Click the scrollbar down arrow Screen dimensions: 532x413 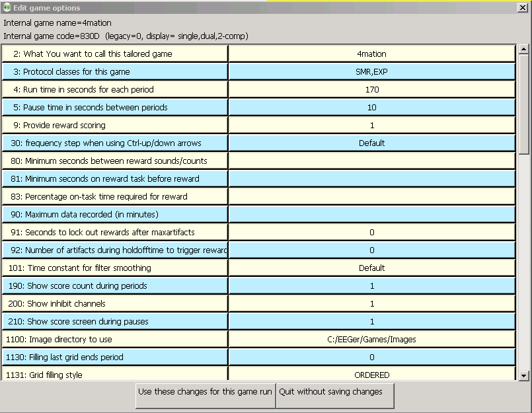pyautogui.click(x=523, y=375)
